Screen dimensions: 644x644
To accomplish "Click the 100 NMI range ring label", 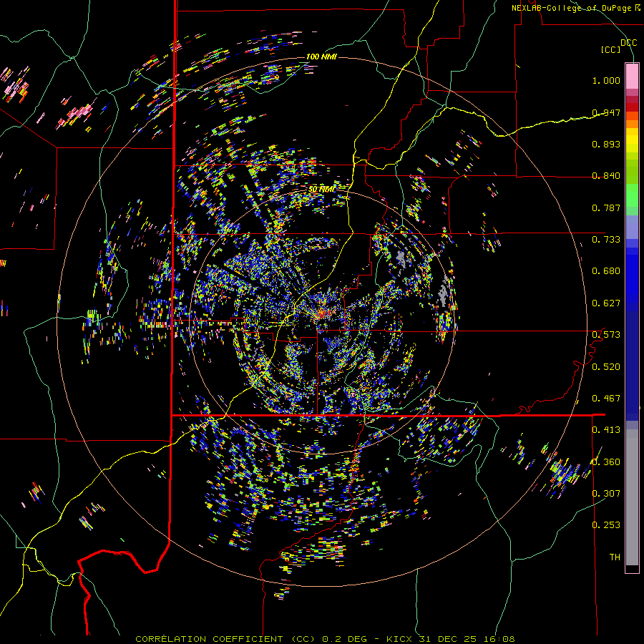I will coord(321,57).
